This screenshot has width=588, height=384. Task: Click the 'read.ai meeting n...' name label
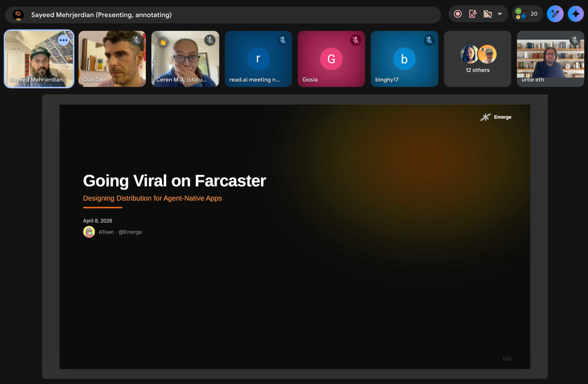click(x=254, y=80)
